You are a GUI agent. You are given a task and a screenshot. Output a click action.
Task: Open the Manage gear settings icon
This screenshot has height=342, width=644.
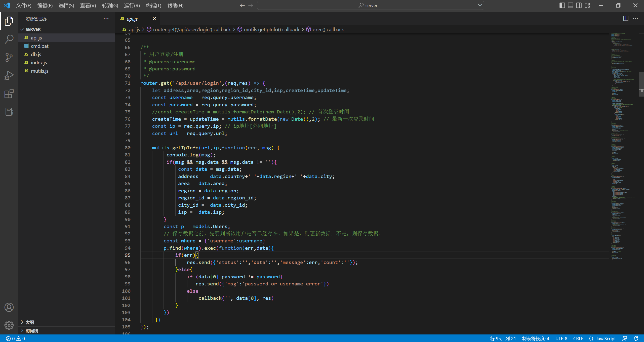(9, 325)
